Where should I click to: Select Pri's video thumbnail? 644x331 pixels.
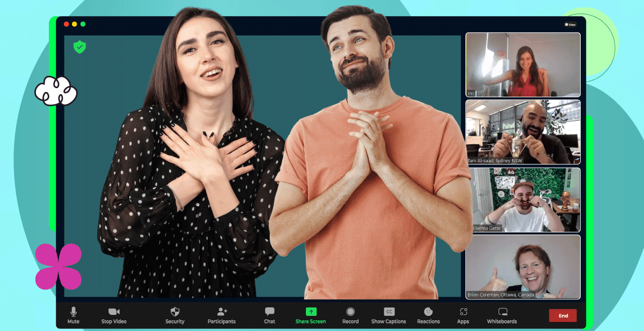pos(523,65)
